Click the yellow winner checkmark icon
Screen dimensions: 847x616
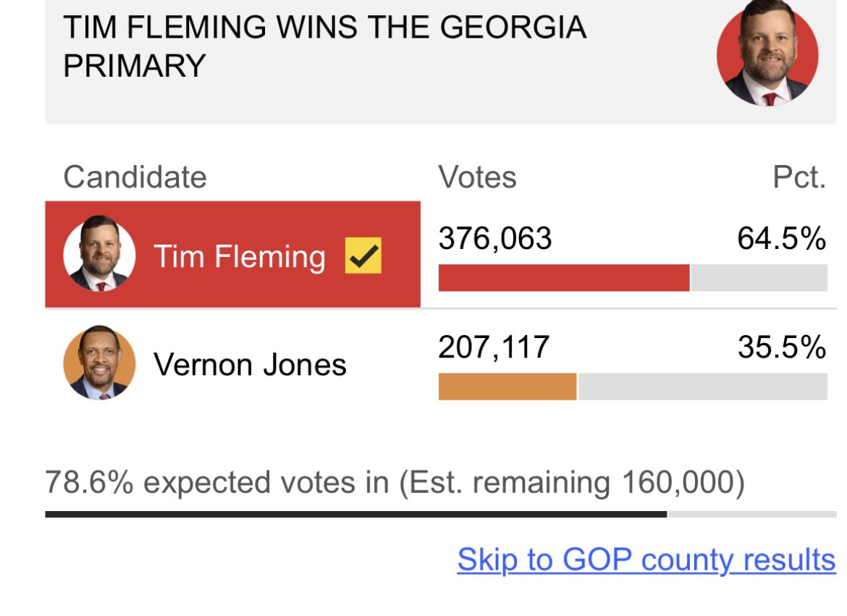click(x=363, y=255)
